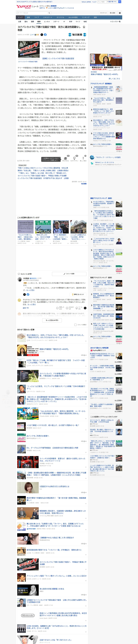Select the ライブ top navigation tab
138x644 pixels.
[37, 17]
